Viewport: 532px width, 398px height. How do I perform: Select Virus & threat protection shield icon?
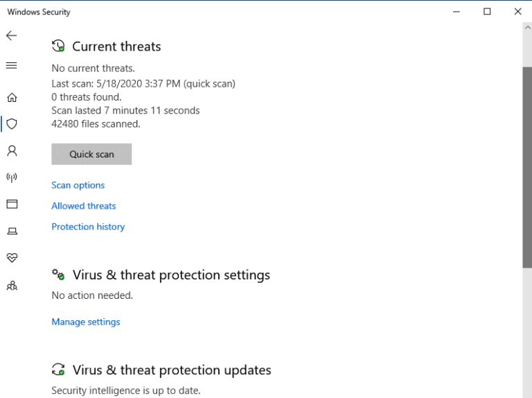pyautogui.click(x=11, y=124)
